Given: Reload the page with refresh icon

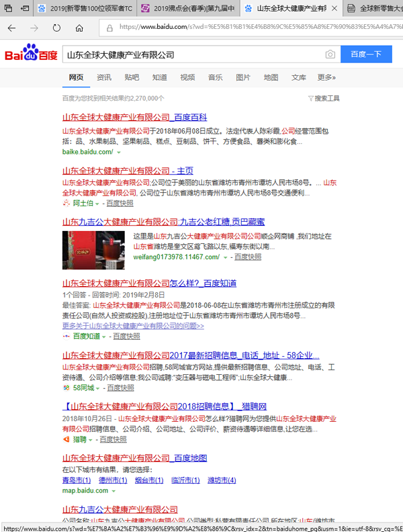Looking at the screenshot, I should [56, 28].
